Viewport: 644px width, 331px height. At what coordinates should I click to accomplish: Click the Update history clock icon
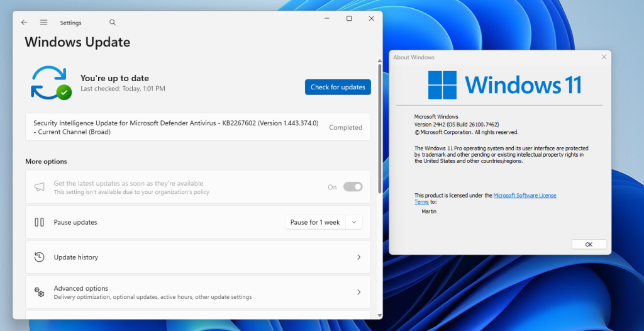click(39, 257)
